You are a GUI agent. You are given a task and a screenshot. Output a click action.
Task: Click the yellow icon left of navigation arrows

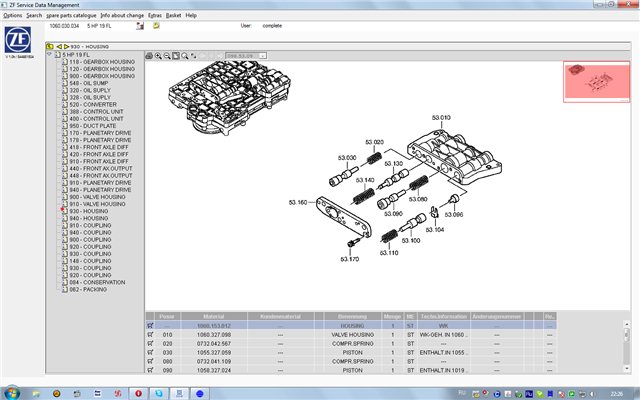[x=50, y=47]
